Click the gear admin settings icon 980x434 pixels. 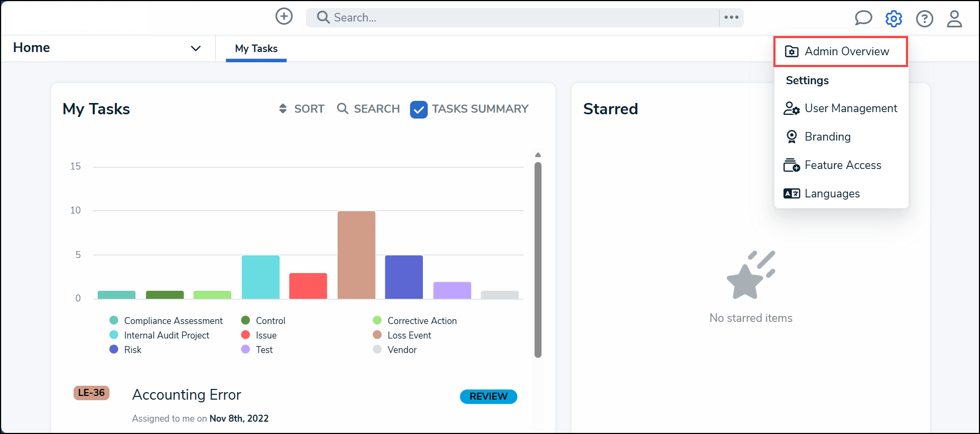894,19
